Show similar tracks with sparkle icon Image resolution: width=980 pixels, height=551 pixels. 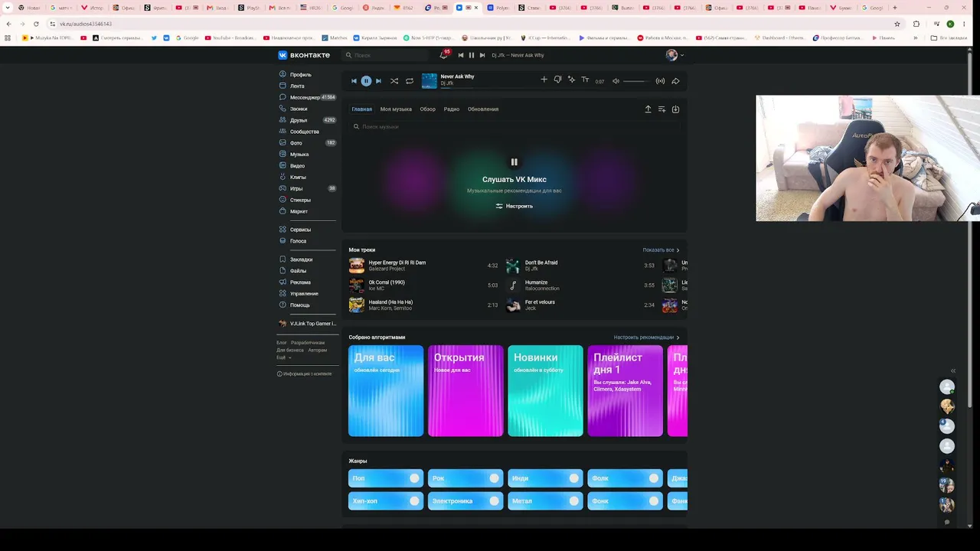point(571,80)
